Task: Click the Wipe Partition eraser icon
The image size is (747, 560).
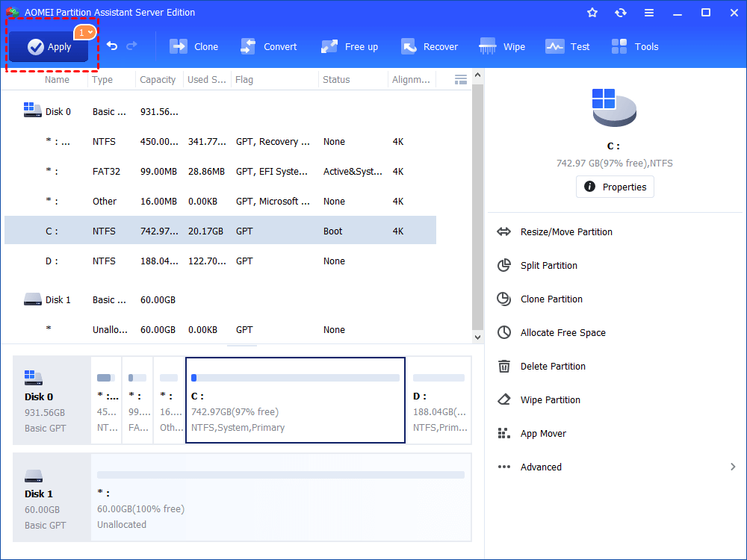Action: [504, 400]
